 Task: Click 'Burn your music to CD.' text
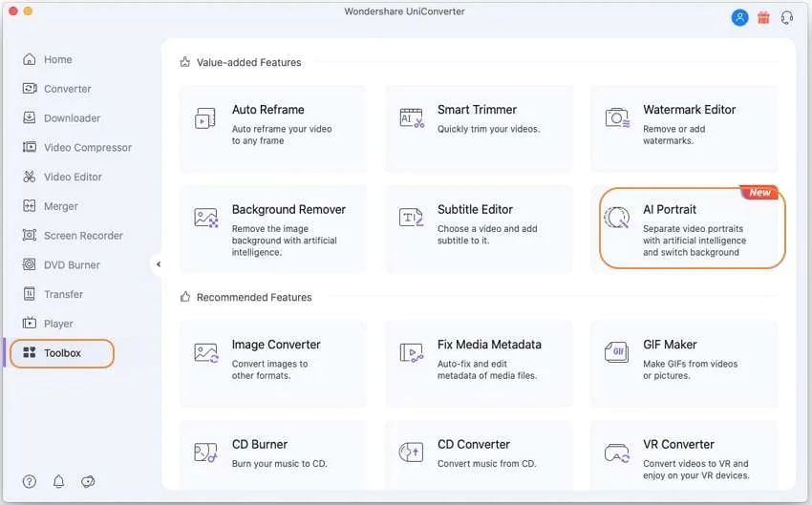[279, 464]
